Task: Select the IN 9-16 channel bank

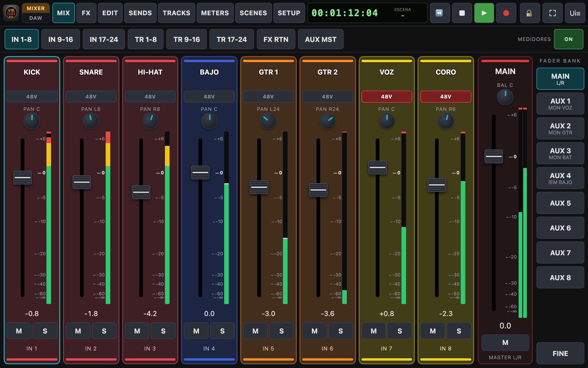Action: coord(61,39)
